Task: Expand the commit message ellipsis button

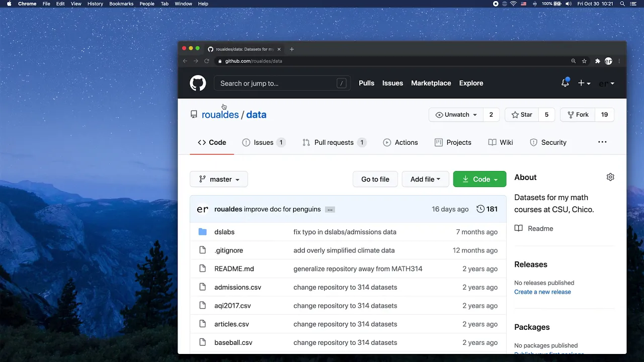Action: coord(330,210)
